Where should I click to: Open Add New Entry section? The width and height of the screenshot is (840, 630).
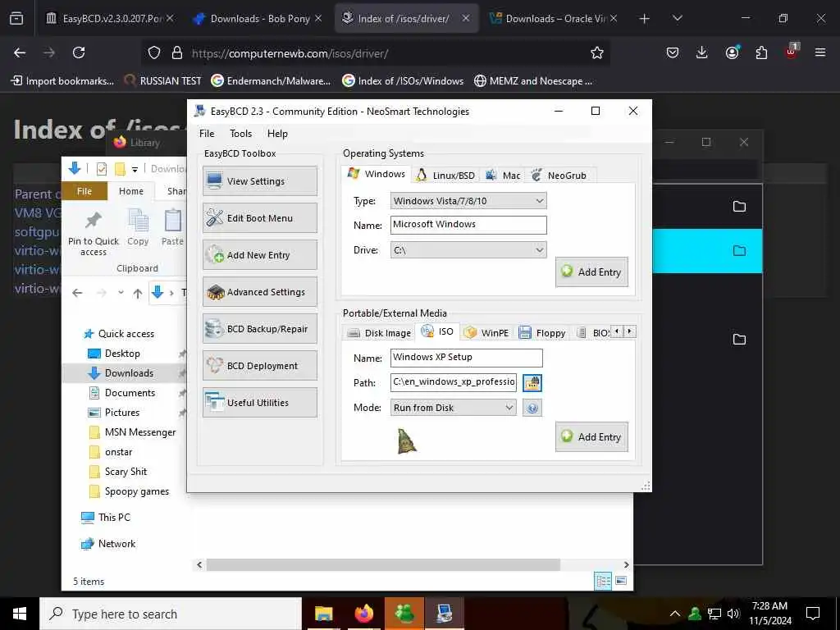260,255
